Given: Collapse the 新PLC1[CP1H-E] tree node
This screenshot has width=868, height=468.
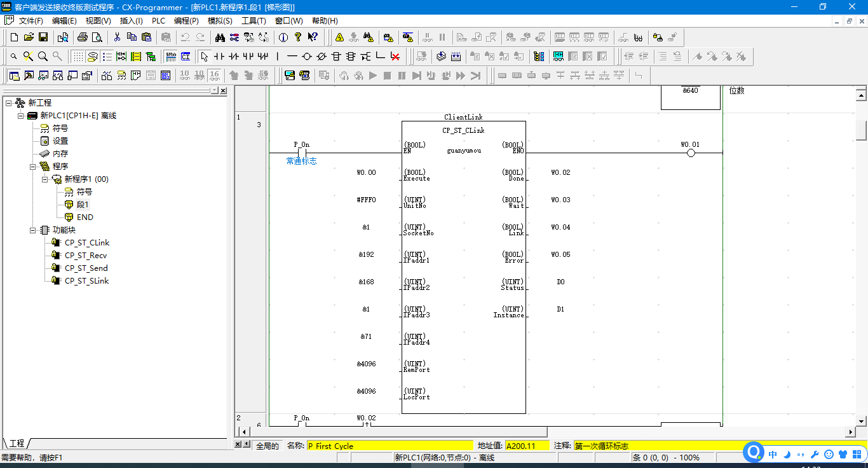Looking at the screenshot, I should pyautogui.click(x=20, y=116).
